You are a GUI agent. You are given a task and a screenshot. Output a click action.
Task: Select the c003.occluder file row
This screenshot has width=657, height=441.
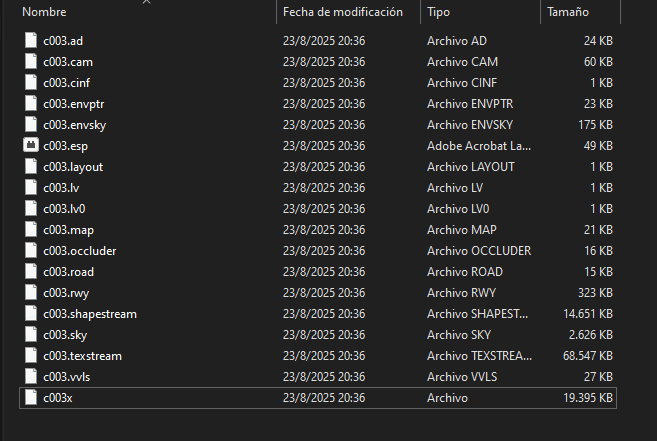(x=318, y=251)
